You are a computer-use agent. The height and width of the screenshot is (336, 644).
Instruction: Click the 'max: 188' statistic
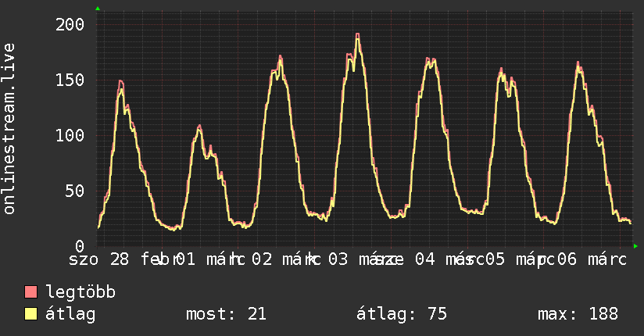coord(578,314)
